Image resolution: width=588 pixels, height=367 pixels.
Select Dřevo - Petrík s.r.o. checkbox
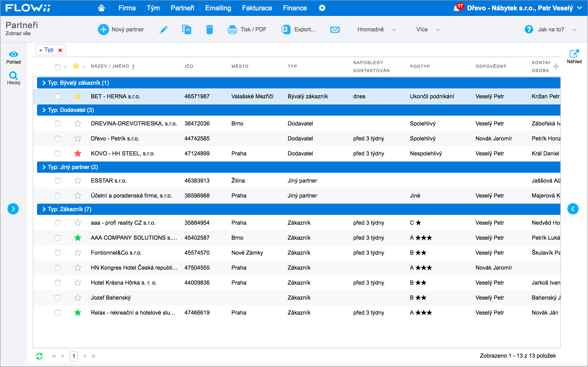point(58,139)
